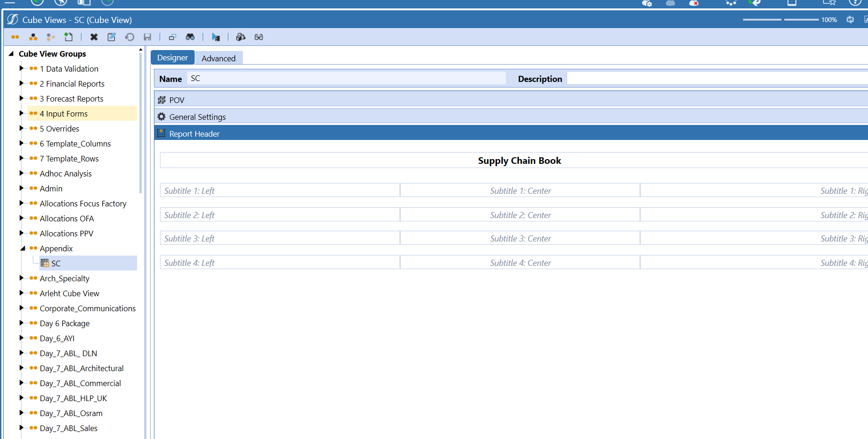Click the delete (black X) toolbar icon
The height and width of the screenshot is (439, 868).
pos(94,37)
